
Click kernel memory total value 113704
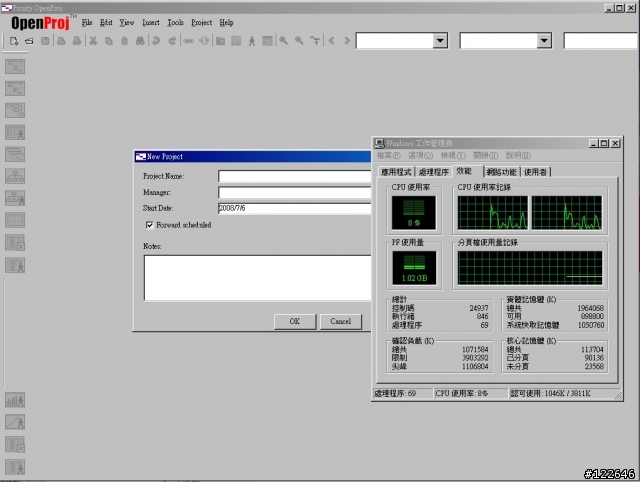tap(592, 349)
